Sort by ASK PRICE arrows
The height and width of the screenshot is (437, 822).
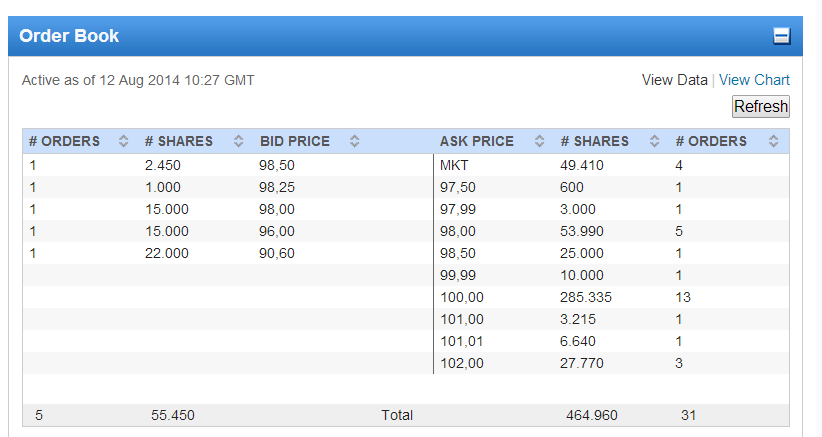539,142
